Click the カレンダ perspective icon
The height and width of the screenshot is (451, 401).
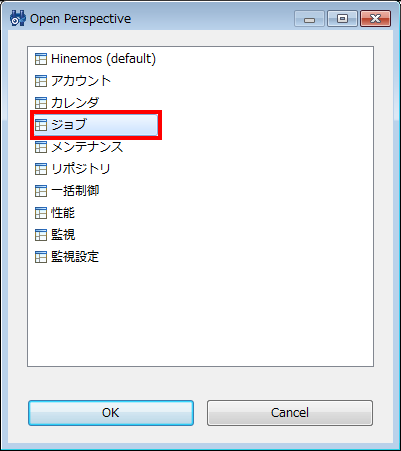pyautogui.click(x=41, y=103)
